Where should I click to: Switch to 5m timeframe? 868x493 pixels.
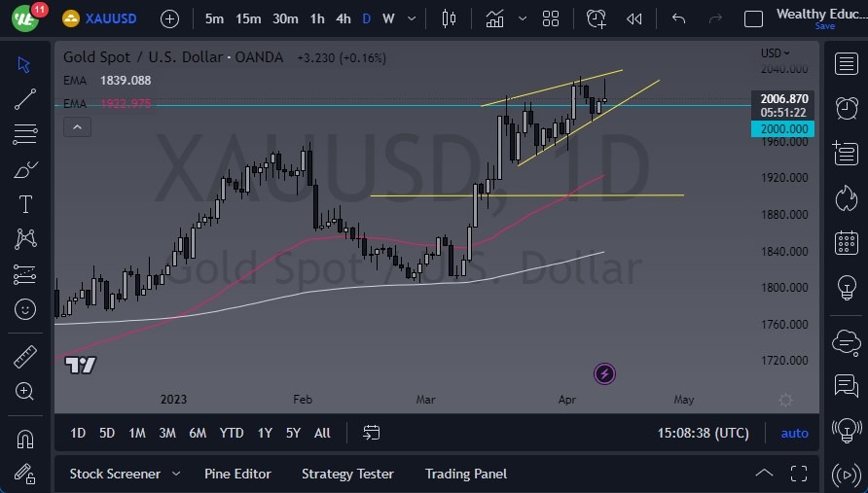(x=214, y=18)
